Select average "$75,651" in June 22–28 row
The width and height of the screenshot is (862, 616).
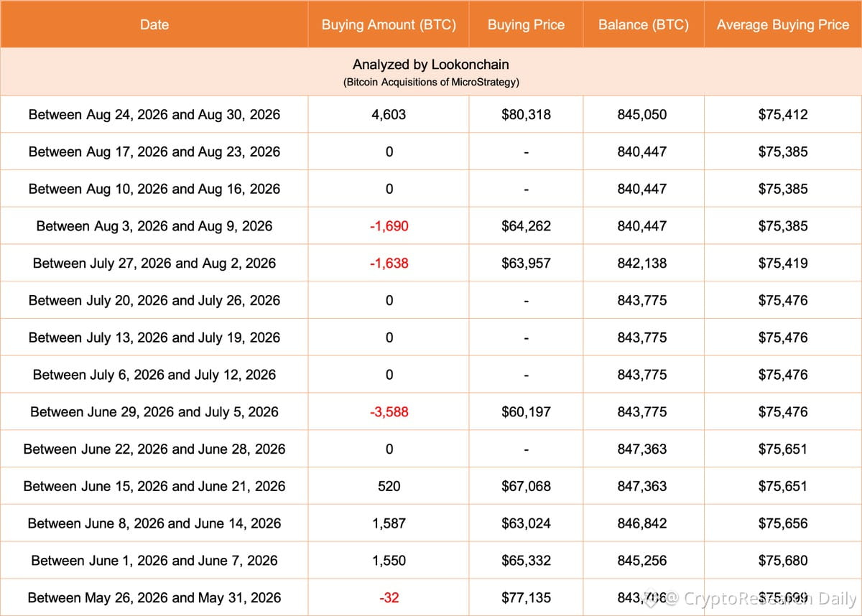pyautogui.click(x=783, y=449)
